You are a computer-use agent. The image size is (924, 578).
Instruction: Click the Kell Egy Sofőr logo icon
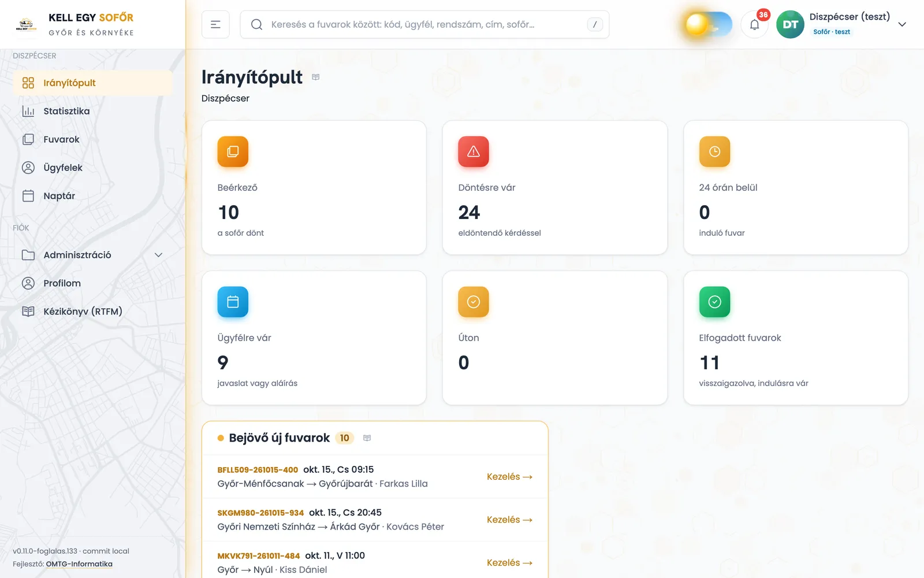(x=26, y=24)
